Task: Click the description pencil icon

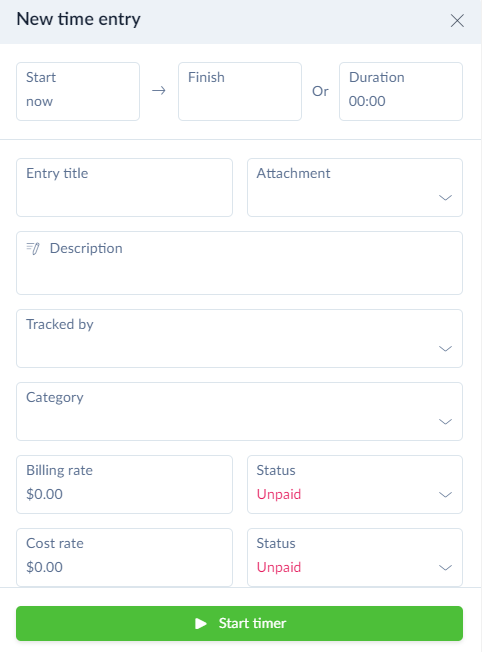Action: point(33,248)
